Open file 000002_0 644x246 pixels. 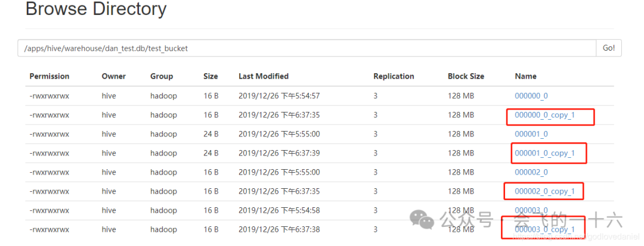[531, 172]
